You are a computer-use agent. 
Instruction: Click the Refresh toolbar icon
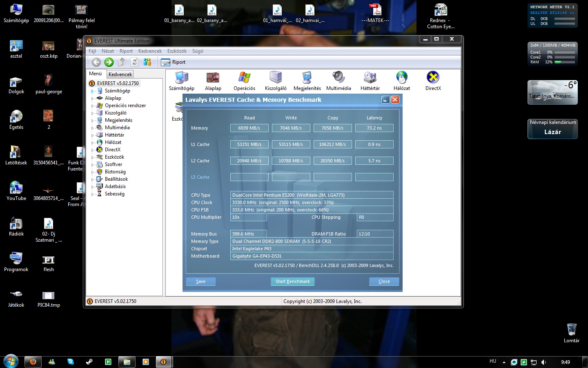134,62
